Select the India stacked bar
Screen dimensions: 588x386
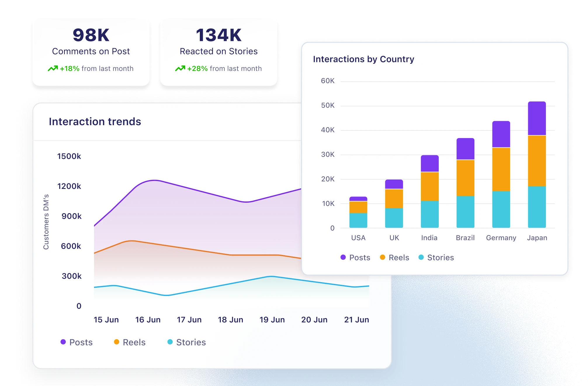(430, 191)
